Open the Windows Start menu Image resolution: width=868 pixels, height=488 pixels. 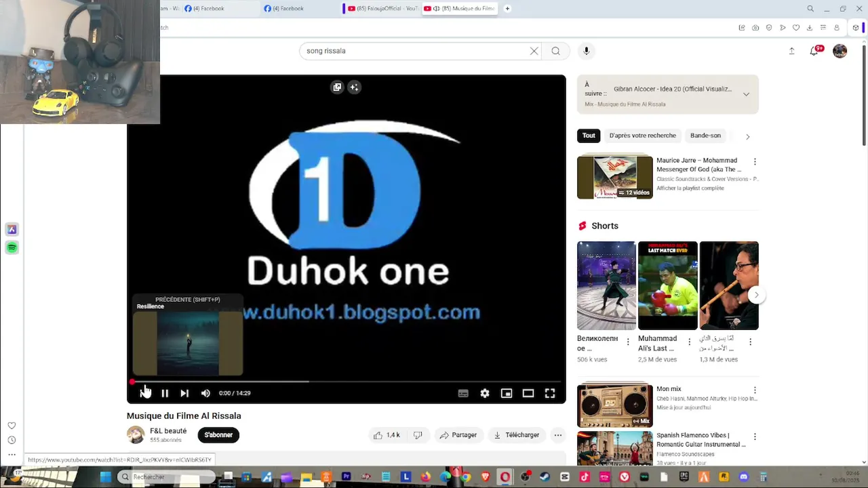(105, 477)
